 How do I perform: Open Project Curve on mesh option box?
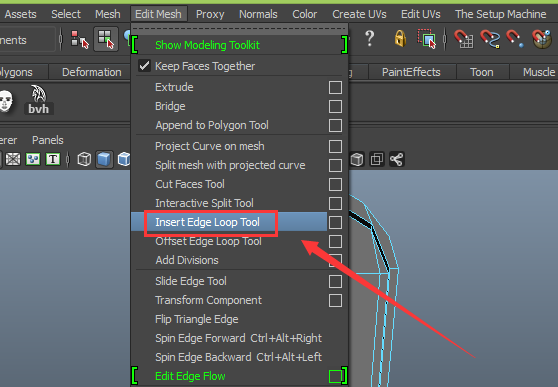(x=335, y=146)
